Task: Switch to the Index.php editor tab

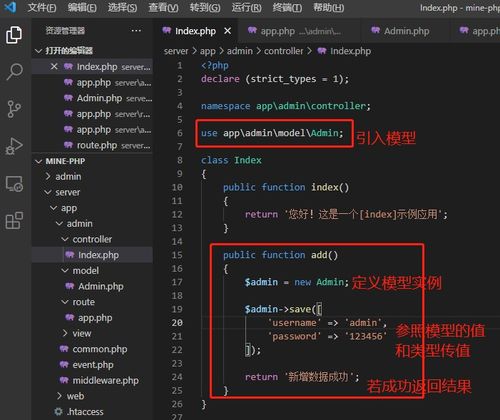Action: coord(195,31)
